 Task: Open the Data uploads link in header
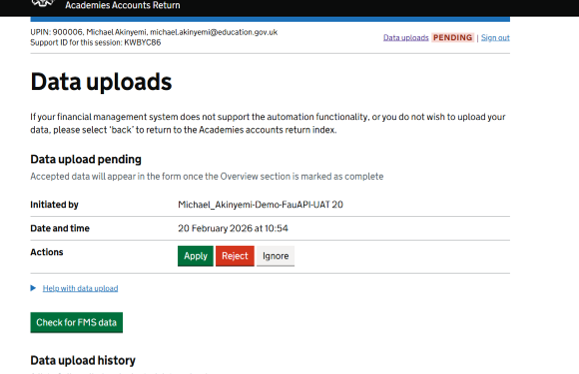(406, 38)
